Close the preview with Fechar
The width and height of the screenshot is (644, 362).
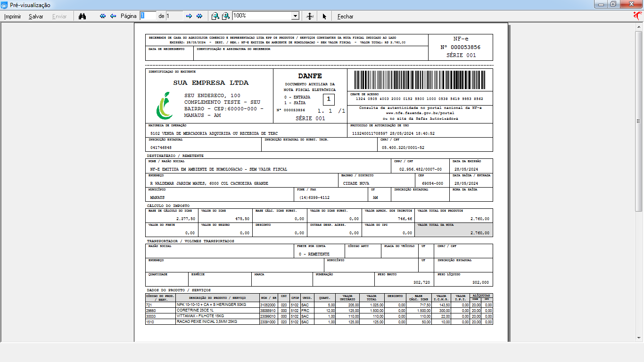(345, 16)
